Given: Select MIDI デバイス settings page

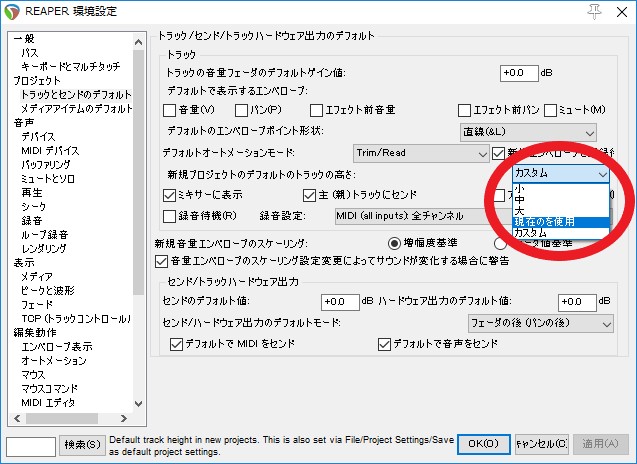Looking at the screenshot, I should (50, 151).
